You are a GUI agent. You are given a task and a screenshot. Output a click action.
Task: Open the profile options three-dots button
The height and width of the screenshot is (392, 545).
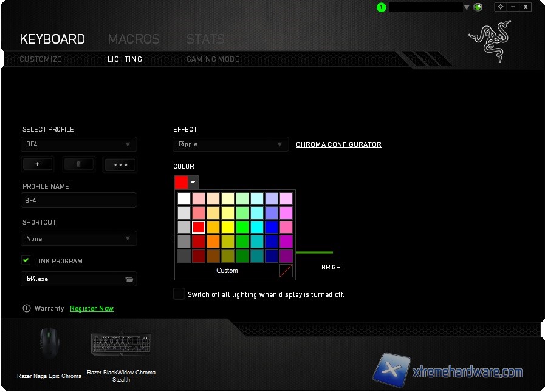point(120,164)
